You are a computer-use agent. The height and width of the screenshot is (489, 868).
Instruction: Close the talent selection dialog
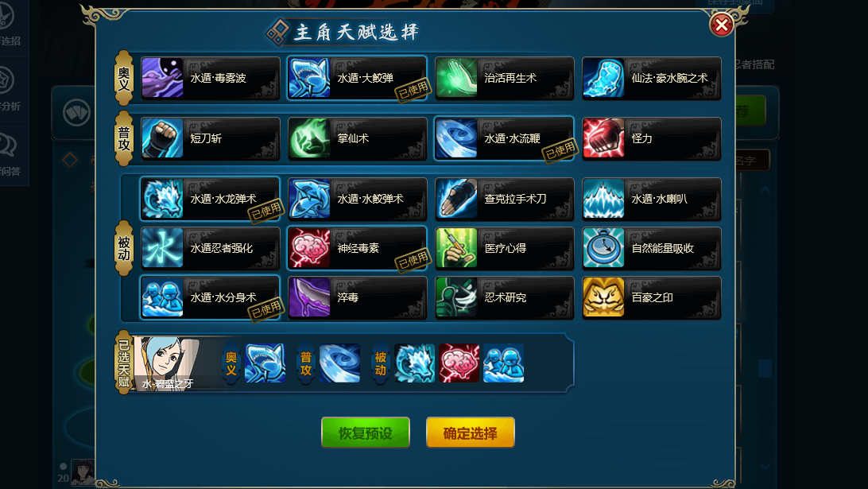pyautogui.click(x=721, y=25)
